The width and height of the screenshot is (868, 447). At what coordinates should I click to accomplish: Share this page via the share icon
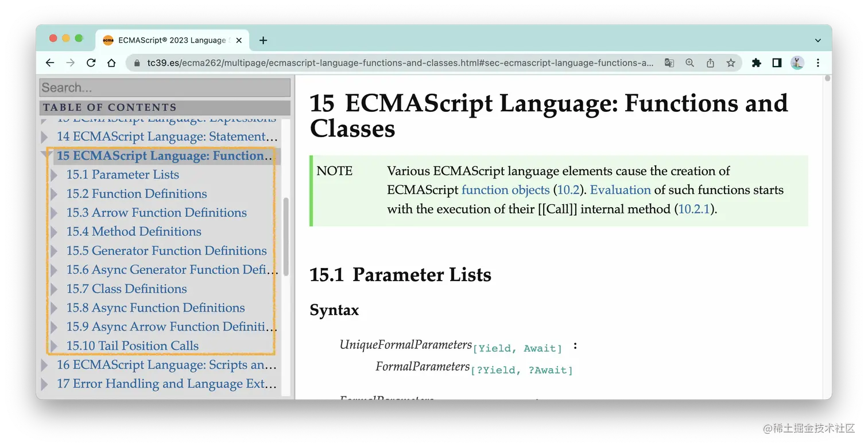point(710,63)
